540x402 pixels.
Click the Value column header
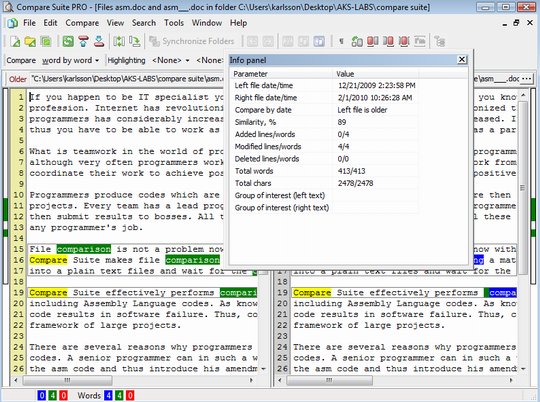click(375, 74)
